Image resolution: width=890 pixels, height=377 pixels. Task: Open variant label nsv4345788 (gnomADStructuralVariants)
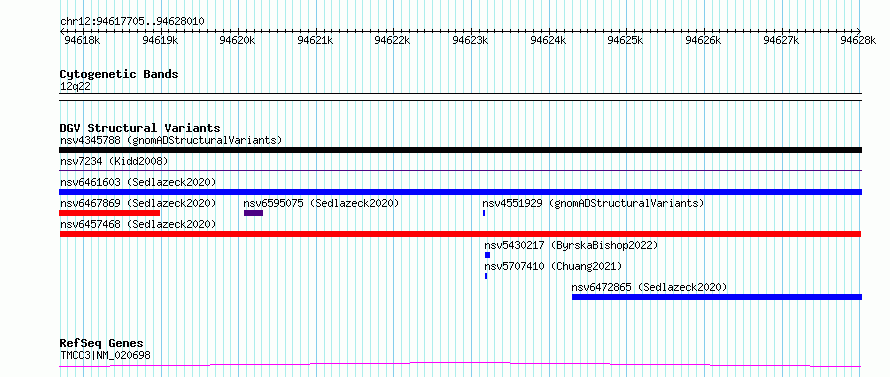171,140
